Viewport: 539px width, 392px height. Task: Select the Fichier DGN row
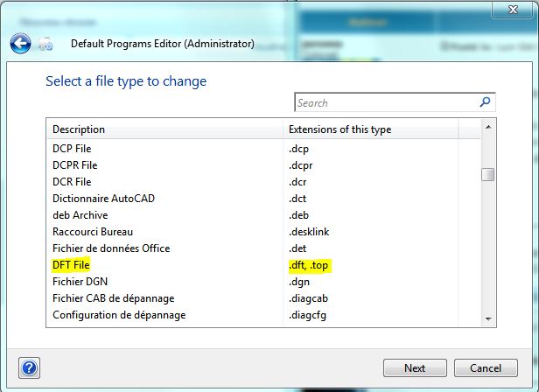(x=263, y=282)
